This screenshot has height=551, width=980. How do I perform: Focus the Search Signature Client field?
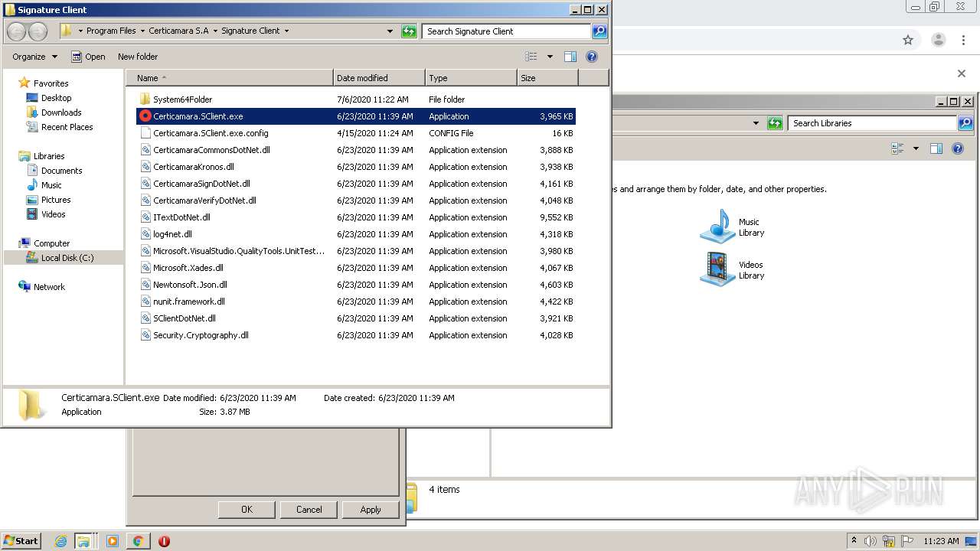506,31
